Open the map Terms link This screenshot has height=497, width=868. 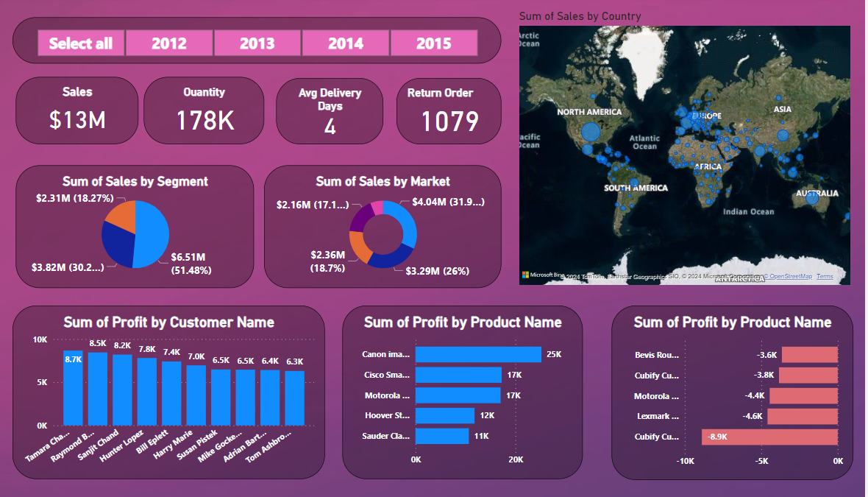pyautogui.click(x=825, y=277)
